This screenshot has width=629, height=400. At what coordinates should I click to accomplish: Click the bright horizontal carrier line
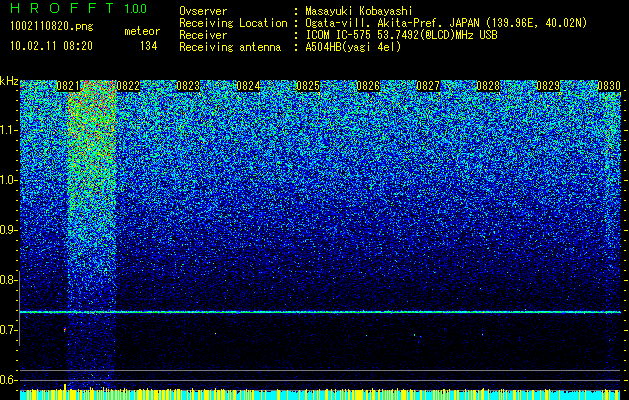(320, 312)
